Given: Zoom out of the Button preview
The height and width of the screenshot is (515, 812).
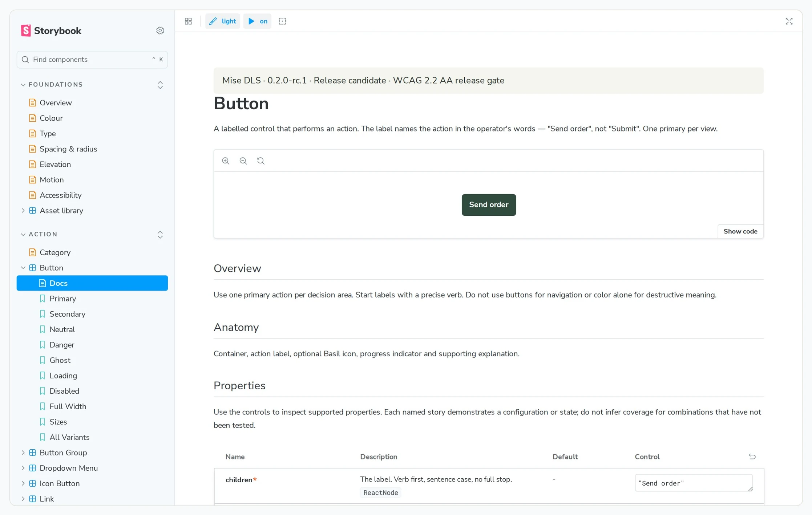Looking at the screenshot, I should [243, 161].
